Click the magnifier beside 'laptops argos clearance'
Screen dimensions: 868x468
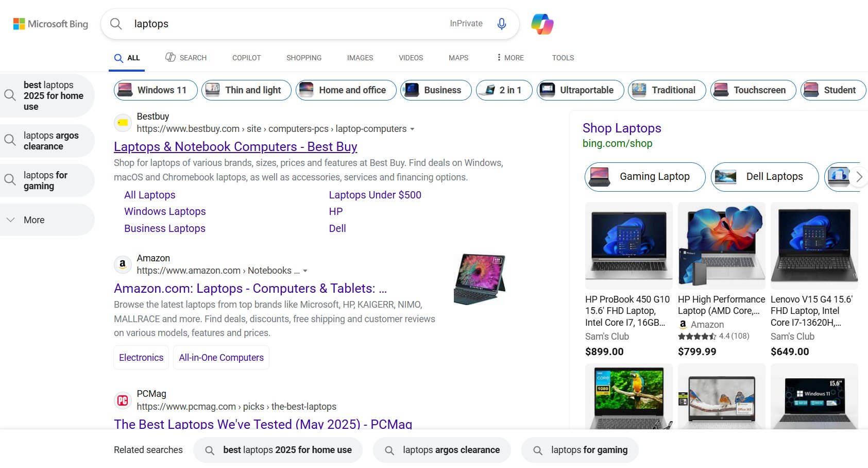pos(10,140)
